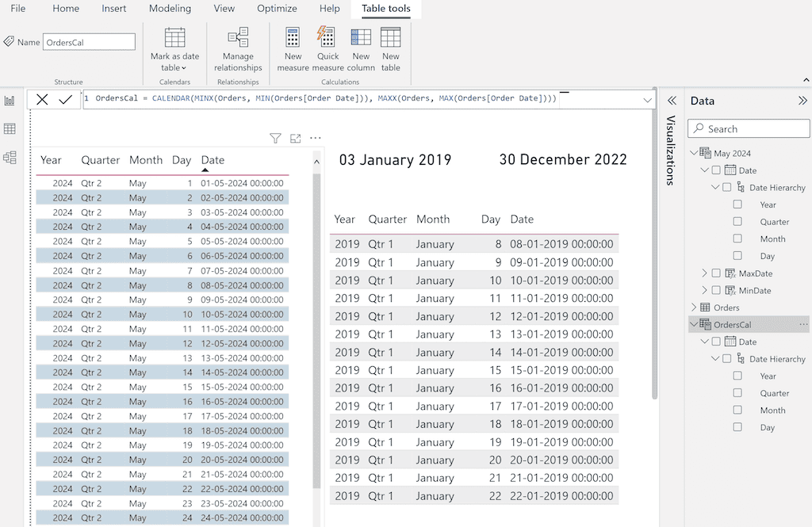Switch to the Modeling ribbon tab

(x=170, y=9)
